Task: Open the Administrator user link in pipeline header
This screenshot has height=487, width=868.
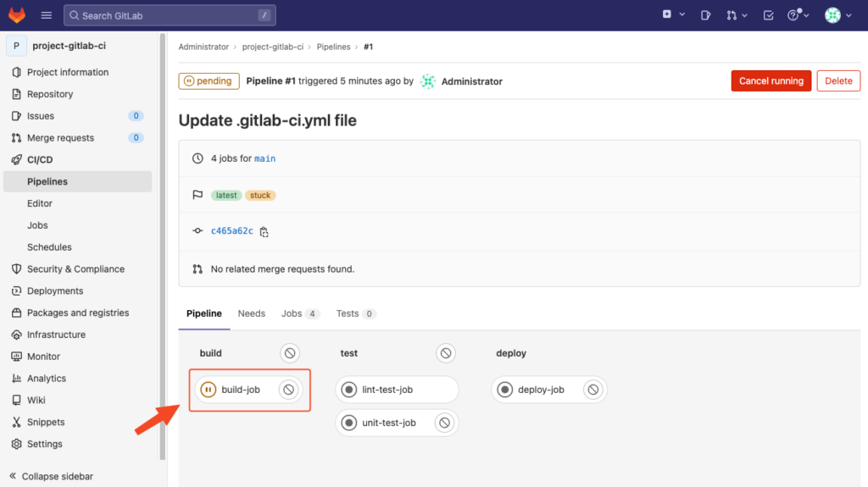Action: point(471,81)
